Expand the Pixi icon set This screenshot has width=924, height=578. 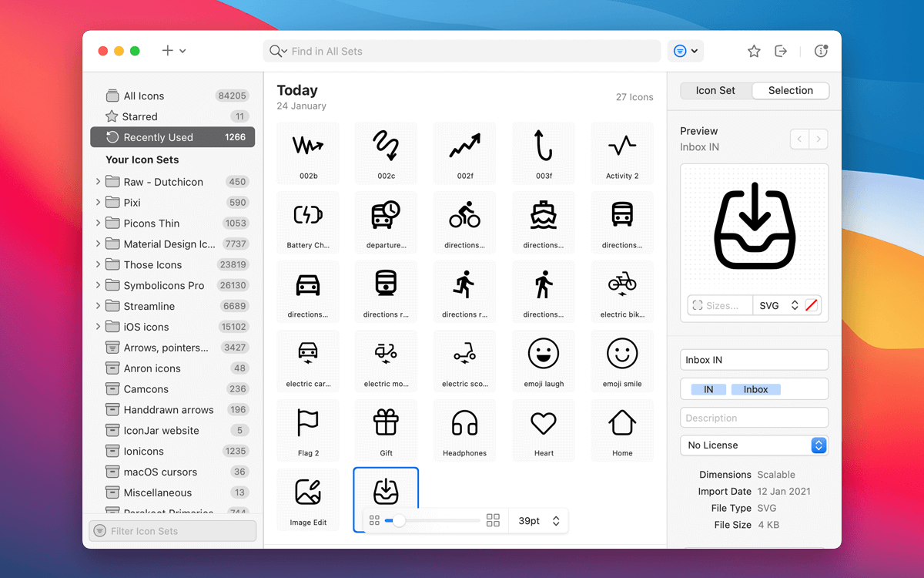(x=98, y=203)
